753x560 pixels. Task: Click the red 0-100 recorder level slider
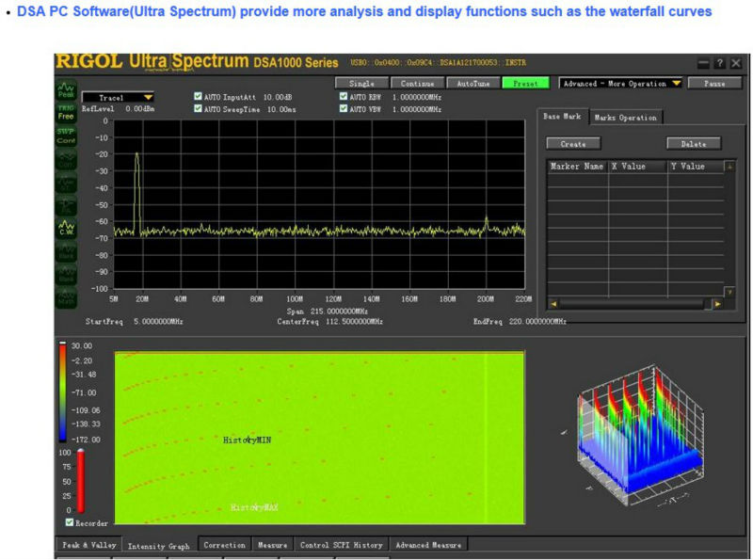[81, 481]
